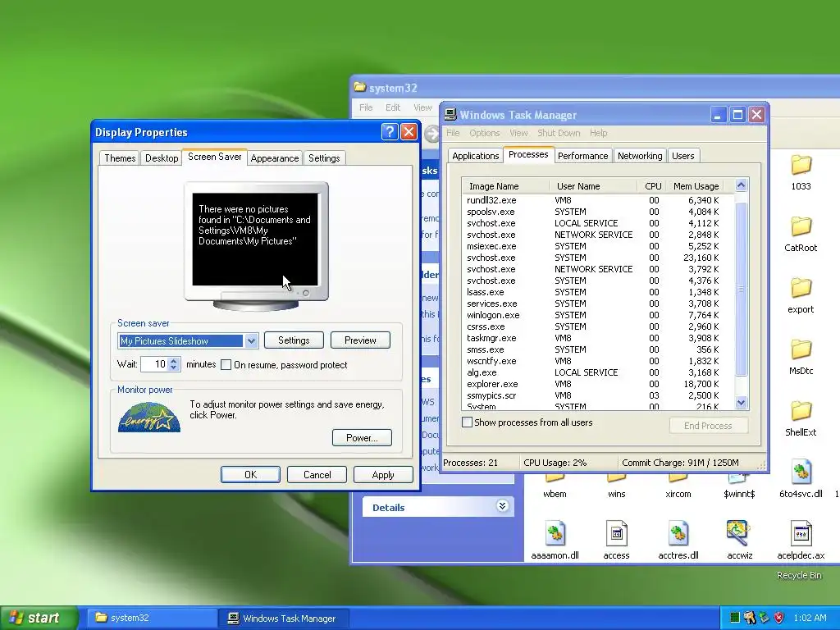
Task: Select the alg.exe process row
Action: click(592, 372)
